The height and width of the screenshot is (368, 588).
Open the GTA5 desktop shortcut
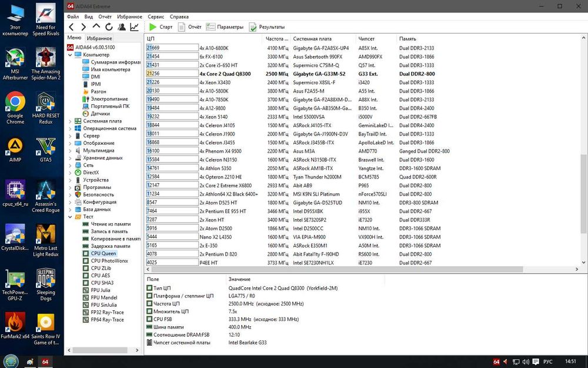tap(46, 150)
